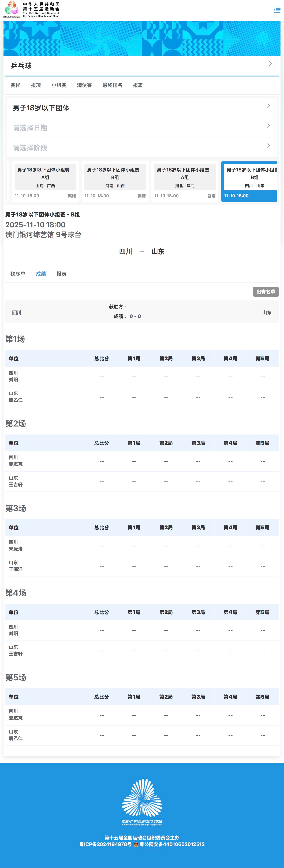Click player 王吉轩 in 第2场
Screen dimensions: 284x868
tap(16, 485)
